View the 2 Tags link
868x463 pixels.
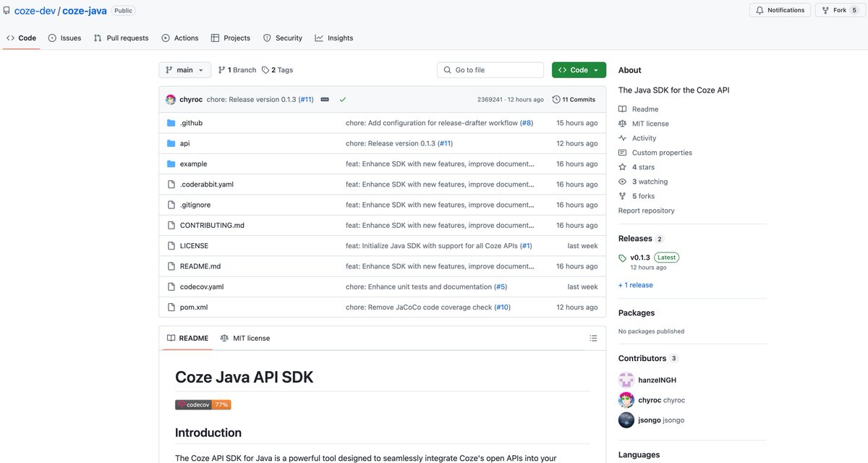[x=278, y=70]
